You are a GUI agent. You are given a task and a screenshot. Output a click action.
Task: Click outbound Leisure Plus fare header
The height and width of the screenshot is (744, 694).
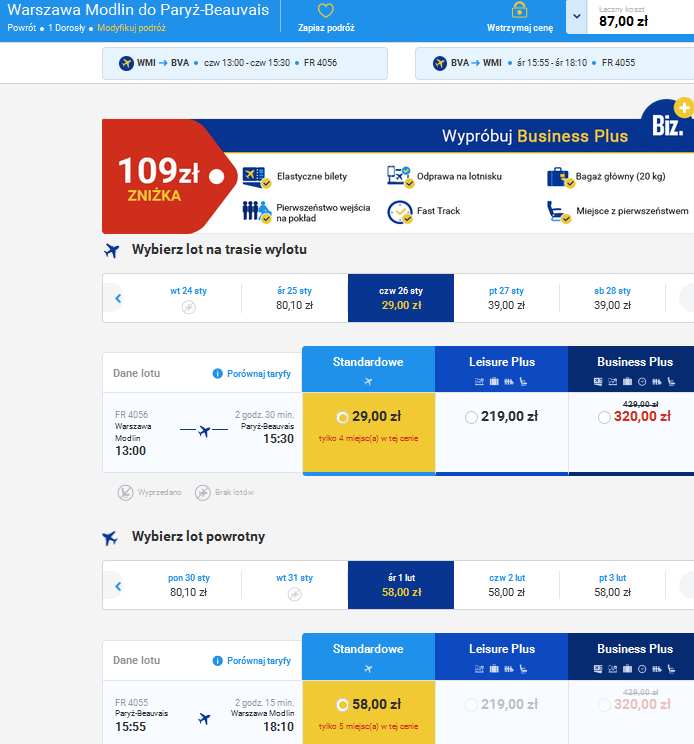[x=501, y=369]
